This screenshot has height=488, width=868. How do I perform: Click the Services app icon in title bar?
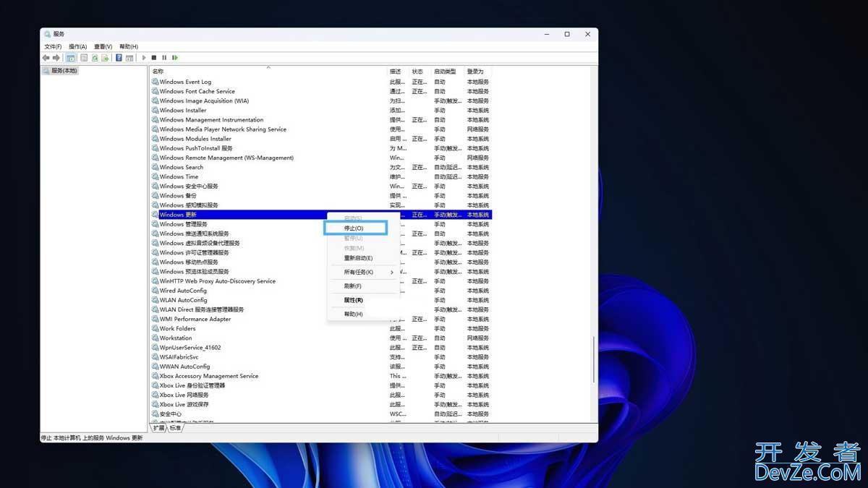(x=48, y=34)
